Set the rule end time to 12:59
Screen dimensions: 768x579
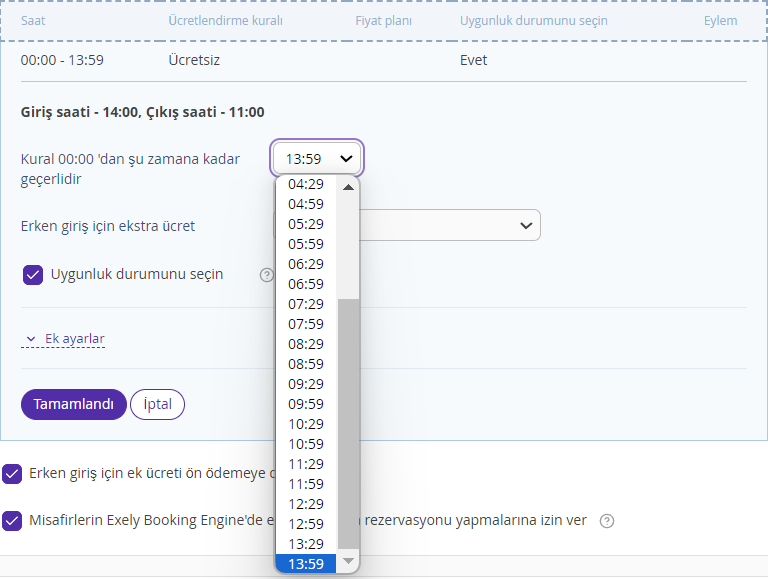(306, 524)
